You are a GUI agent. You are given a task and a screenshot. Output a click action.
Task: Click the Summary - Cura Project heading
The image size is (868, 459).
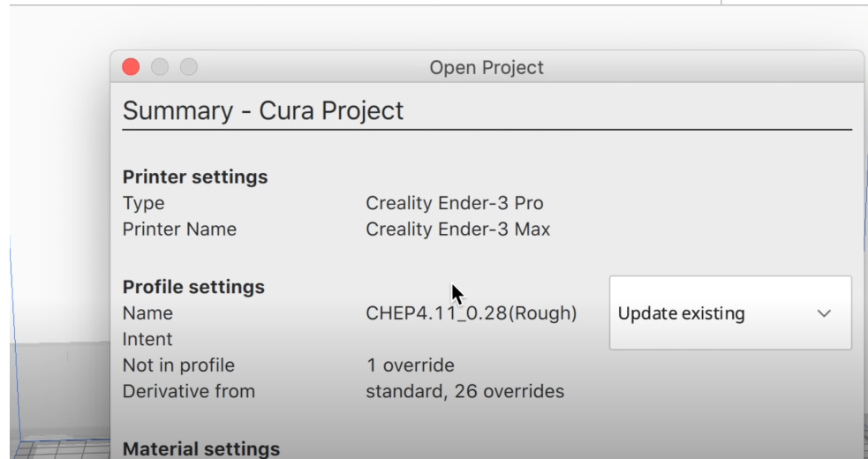point(262,110)
